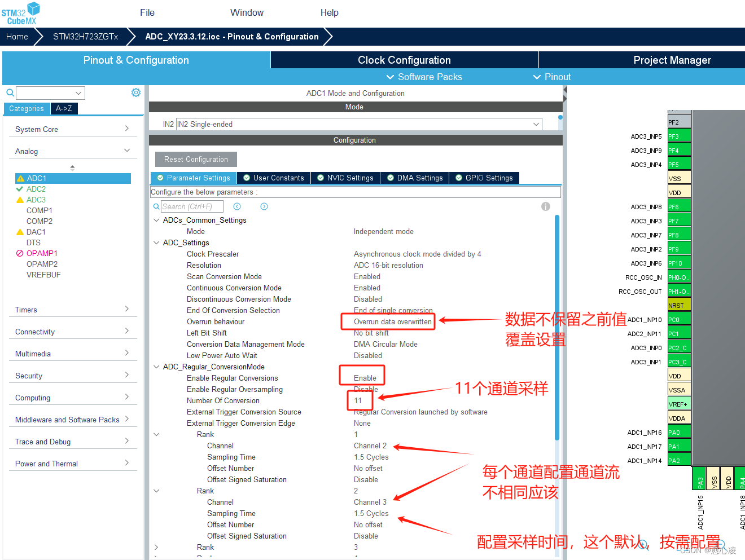Screen dimensions: 745x560
Task: Open the settings gear in categories panel
Action: 136,92
